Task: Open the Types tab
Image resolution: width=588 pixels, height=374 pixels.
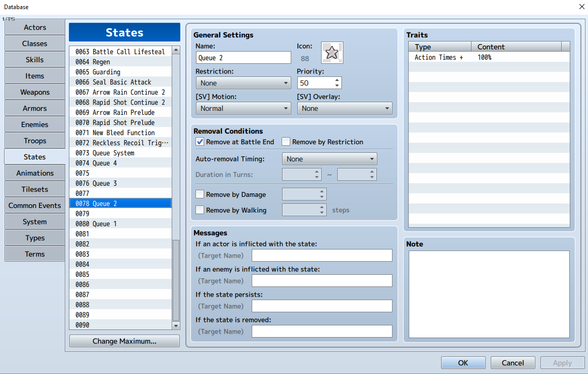Action: pos(35,238)
